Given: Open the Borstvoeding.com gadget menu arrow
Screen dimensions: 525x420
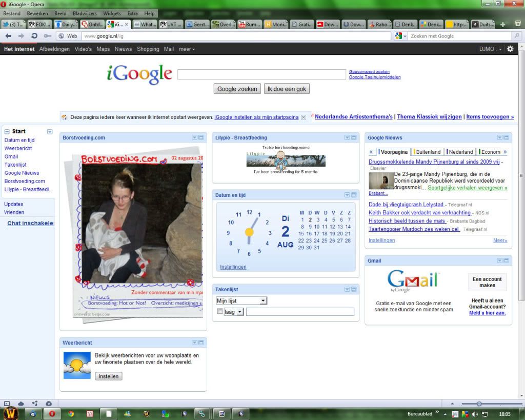Looking at the screenshot, I should tap(194, 137).
